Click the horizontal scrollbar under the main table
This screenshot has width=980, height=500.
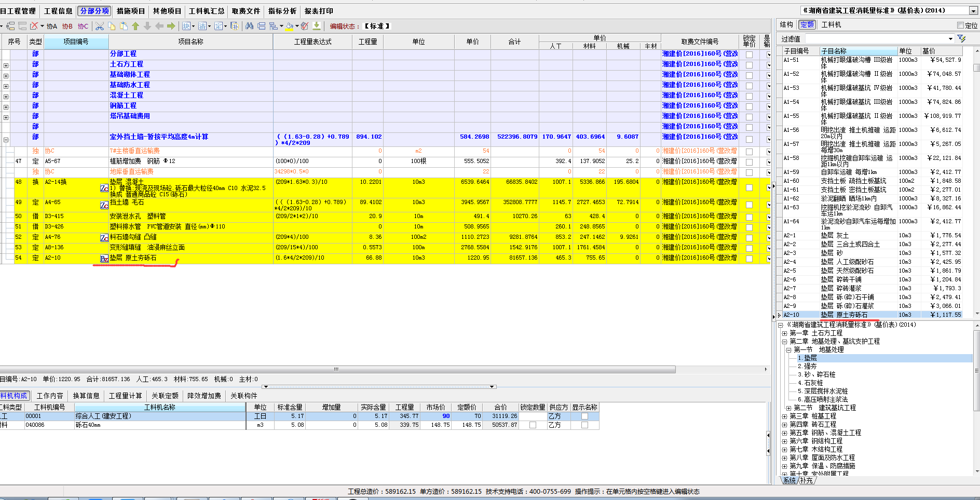click(x=337, y=369)
